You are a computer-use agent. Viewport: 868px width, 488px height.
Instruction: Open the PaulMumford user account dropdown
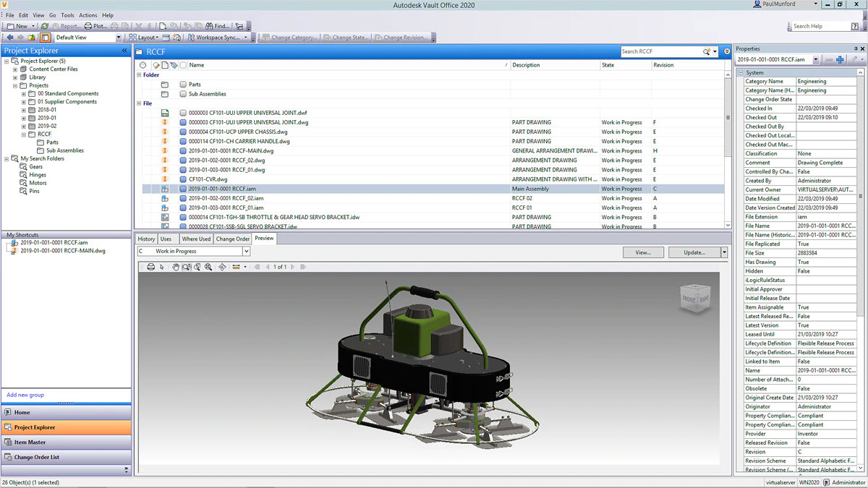[816, 4]
